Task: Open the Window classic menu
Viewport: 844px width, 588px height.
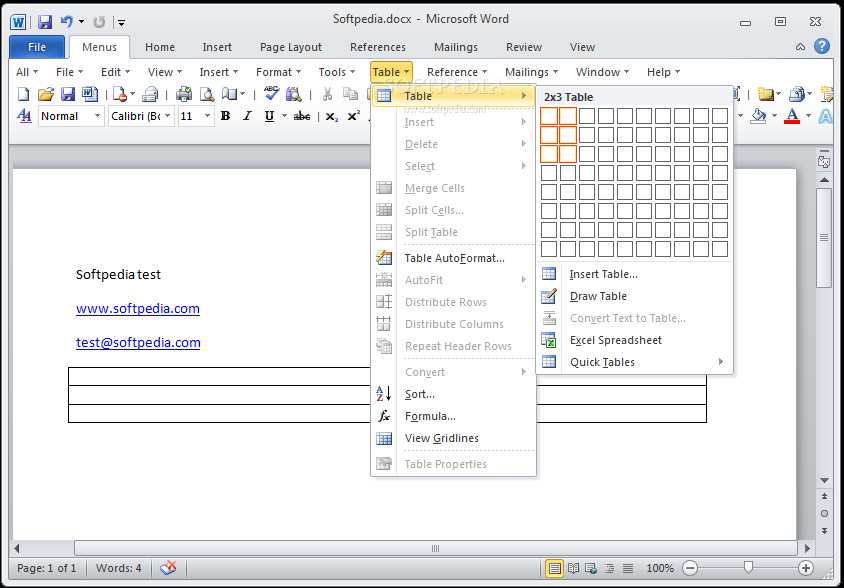Action: click(x=602, y=72)
